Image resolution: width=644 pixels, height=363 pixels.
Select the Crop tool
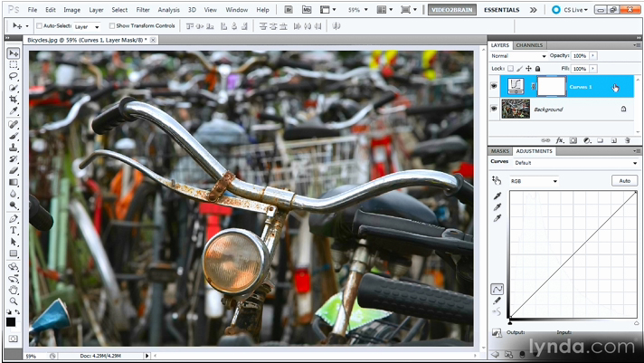click(14, 100)
